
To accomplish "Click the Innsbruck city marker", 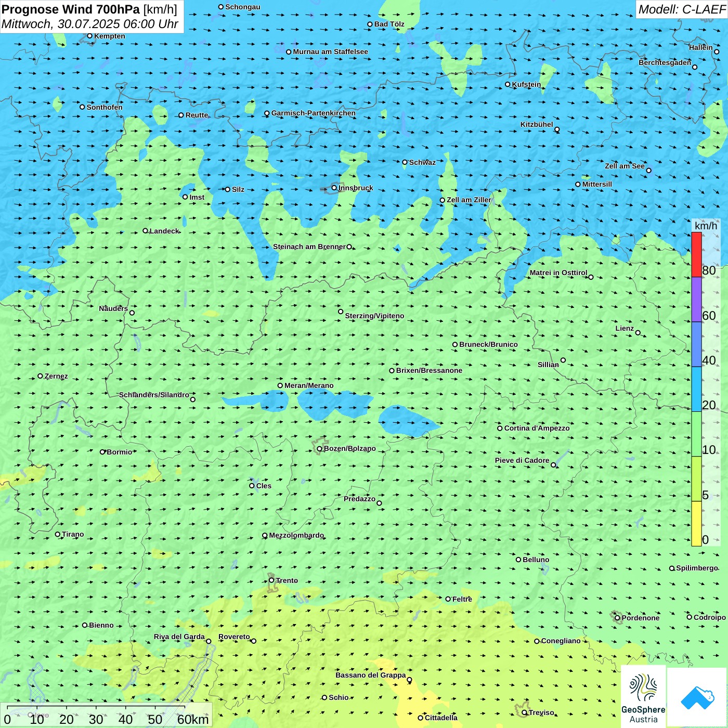I will [334, 188].
